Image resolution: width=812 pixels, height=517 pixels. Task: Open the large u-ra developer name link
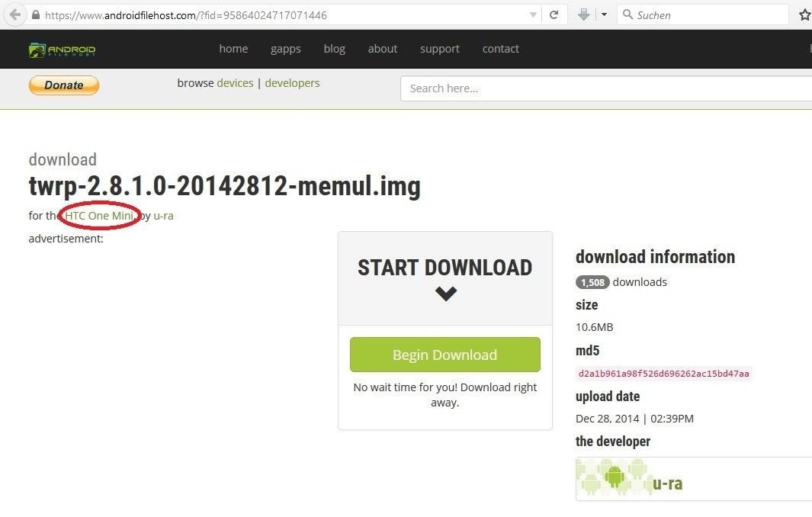click(x=668, y=483)
